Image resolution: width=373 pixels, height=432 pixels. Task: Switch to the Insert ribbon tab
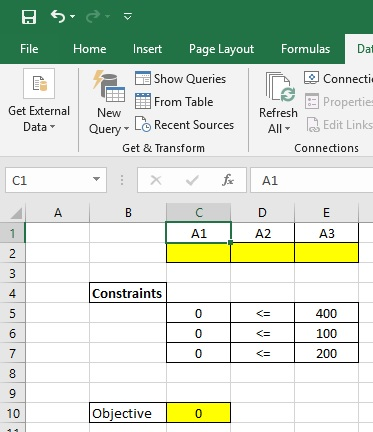click(147, 49)
